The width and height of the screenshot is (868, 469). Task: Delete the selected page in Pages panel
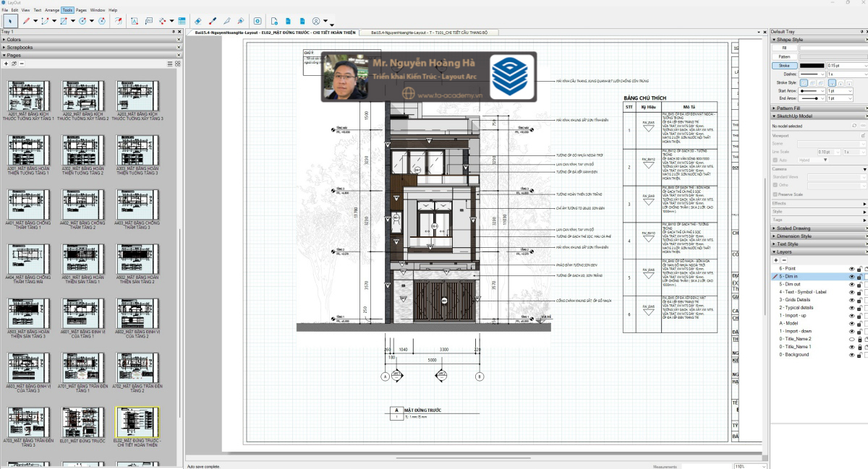(22, 64)
